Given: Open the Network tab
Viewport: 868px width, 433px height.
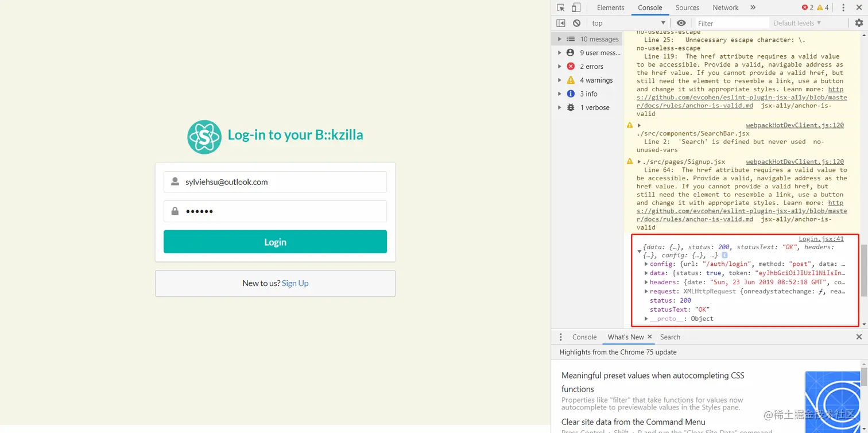Looking at the screenshot, I should (x=726, y=7).
